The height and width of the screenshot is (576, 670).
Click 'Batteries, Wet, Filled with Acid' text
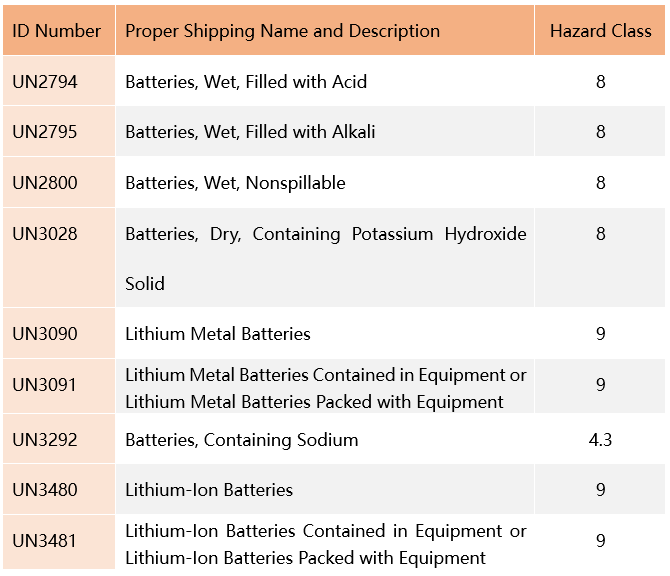(x=246, y=82)
